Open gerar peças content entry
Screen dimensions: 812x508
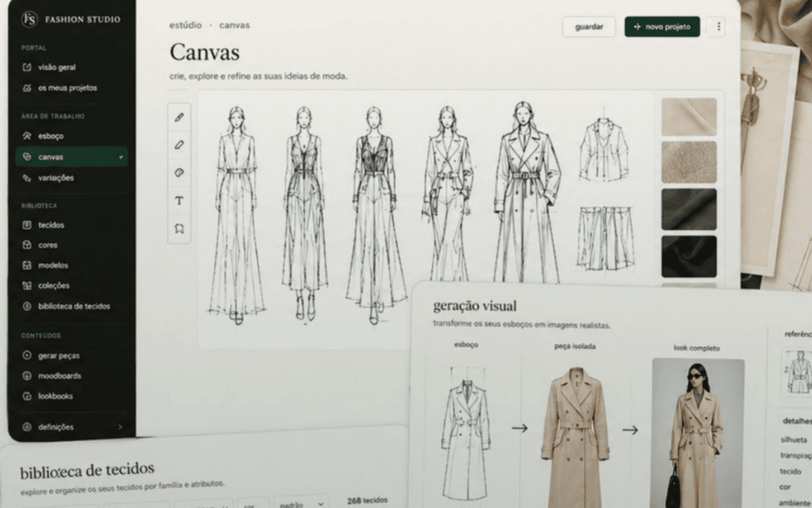click(59, 356)
